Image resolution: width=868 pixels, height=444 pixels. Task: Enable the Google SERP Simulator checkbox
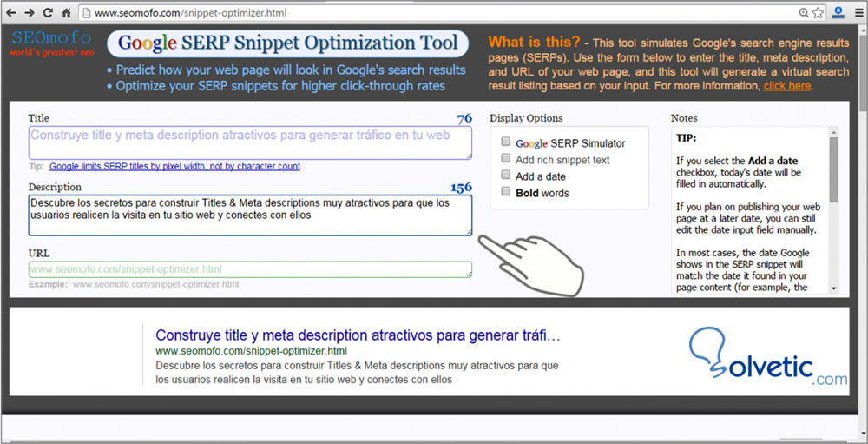click(505, 142)
